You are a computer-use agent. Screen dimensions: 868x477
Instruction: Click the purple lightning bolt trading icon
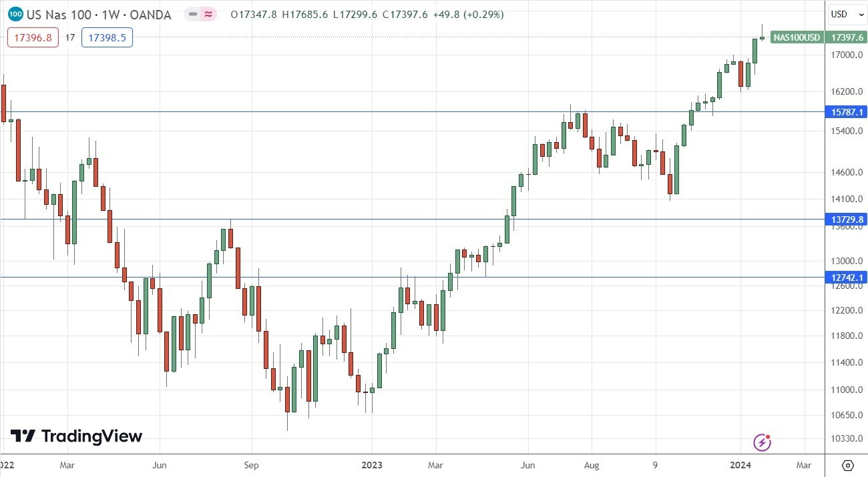pyautogui.click(x=762, y=442)
